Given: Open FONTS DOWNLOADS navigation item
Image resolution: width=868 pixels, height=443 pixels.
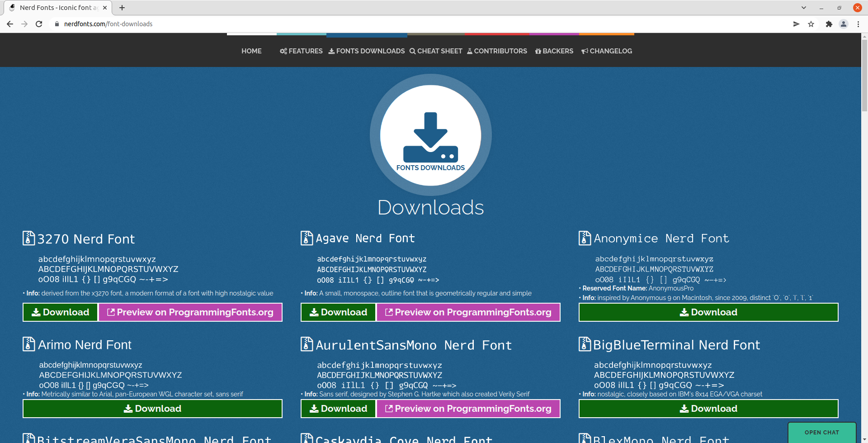Looking at the screenshot, I should 367,51.
